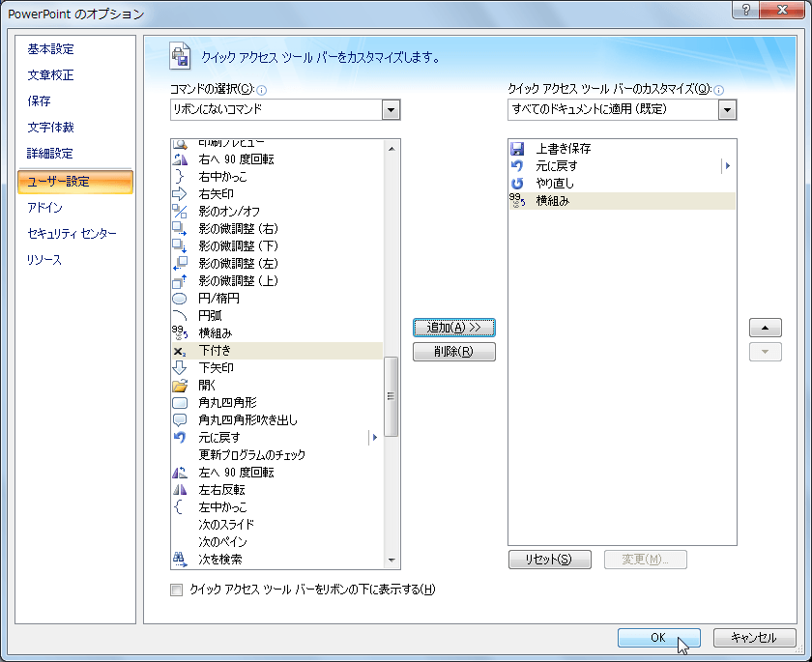Select the oval 円/楕円 icon

click(x=180, y=298)
